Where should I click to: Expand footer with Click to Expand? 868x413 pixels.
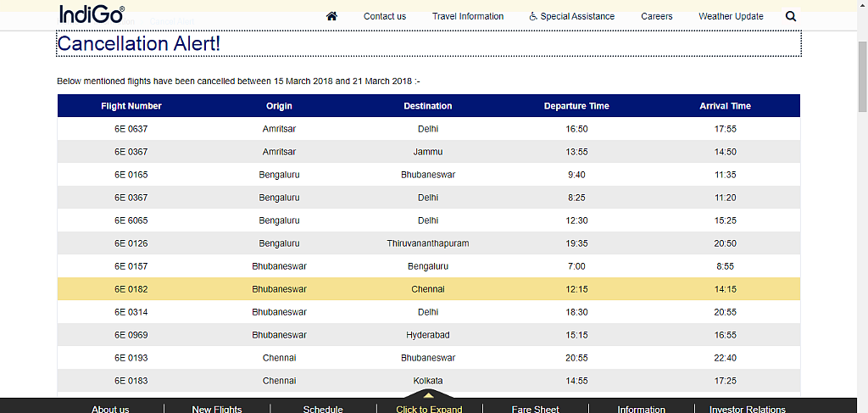click(429, 409)
